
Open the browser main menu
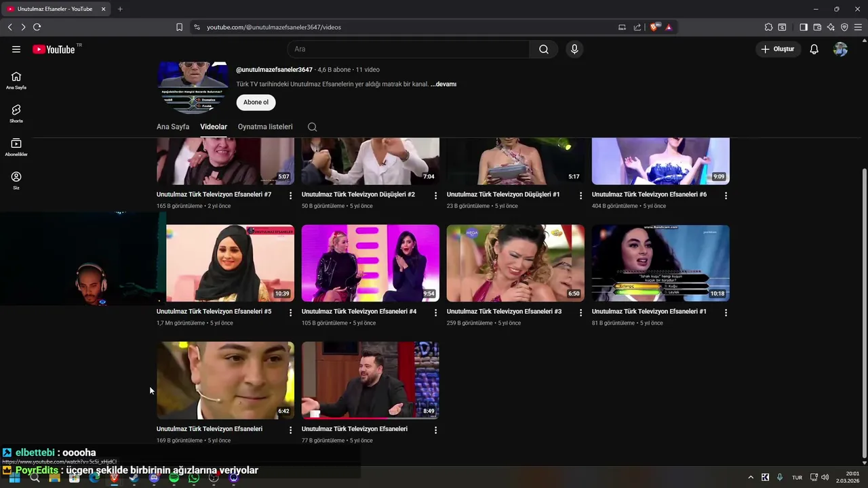click(858, 27)
